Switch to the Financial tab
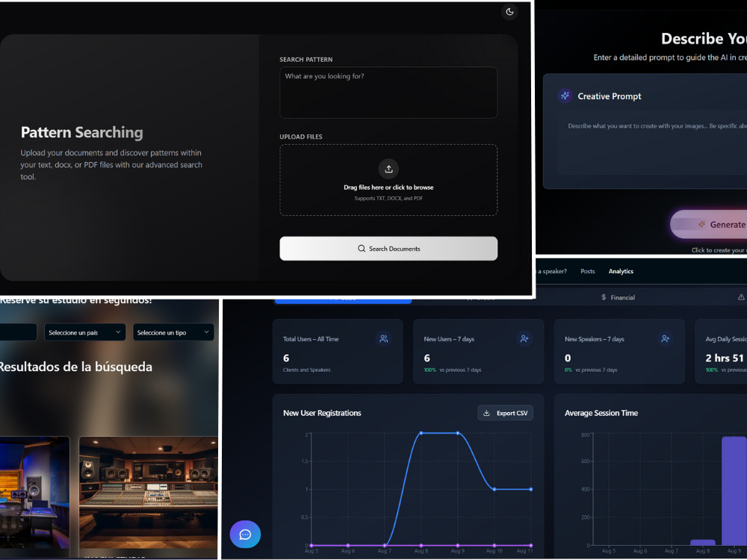Image resolution: width=747 pixels, height=560 pixels. coord(618,297)
